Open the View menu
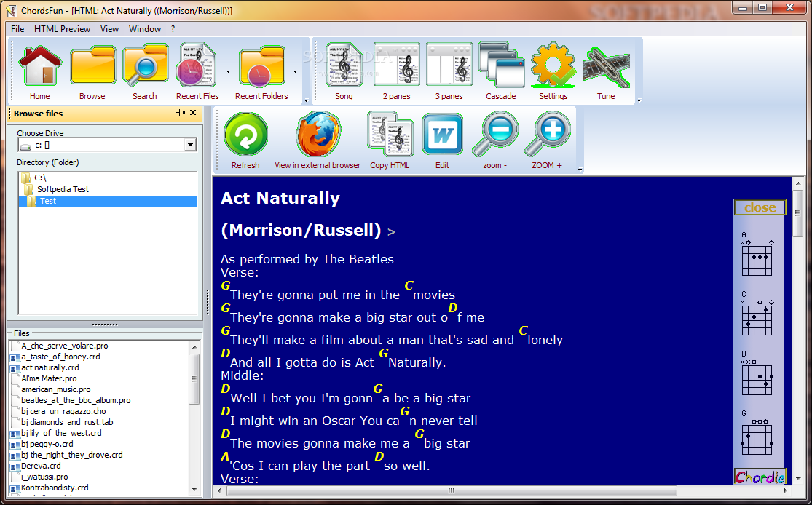The image size is (812, 505). [109, 29]
